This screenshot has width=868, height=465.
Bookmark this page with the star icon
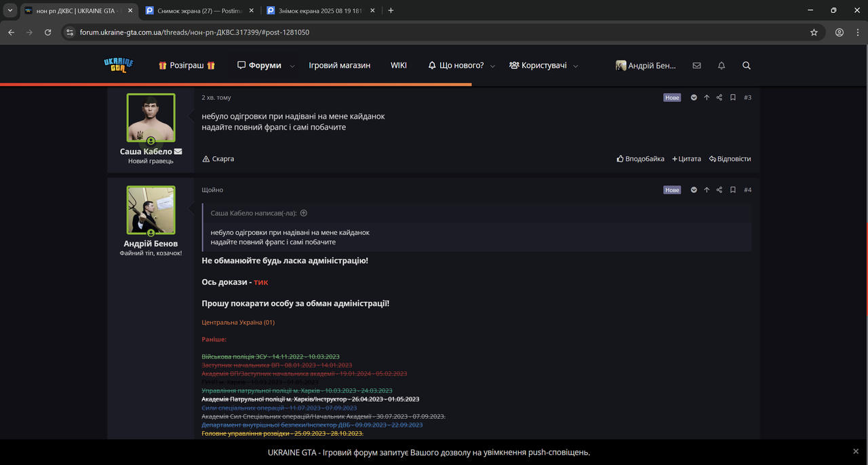[814, 32]
